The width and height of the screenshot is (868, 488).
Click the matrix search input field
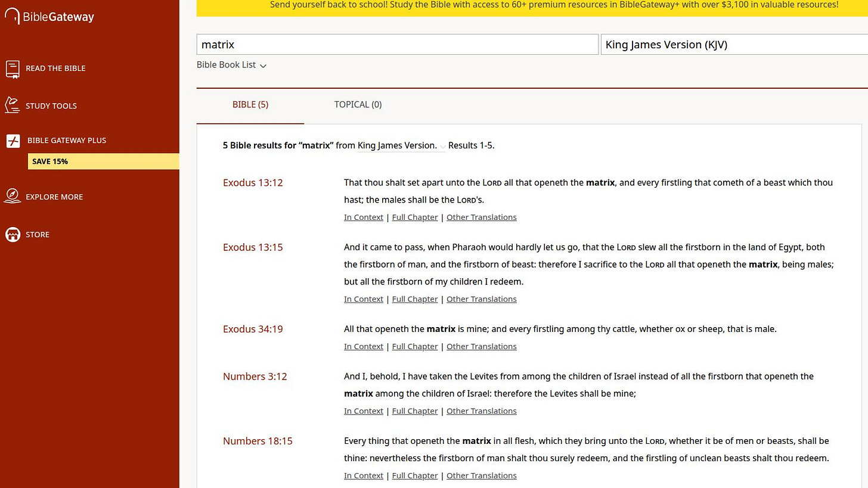[398, 45]
